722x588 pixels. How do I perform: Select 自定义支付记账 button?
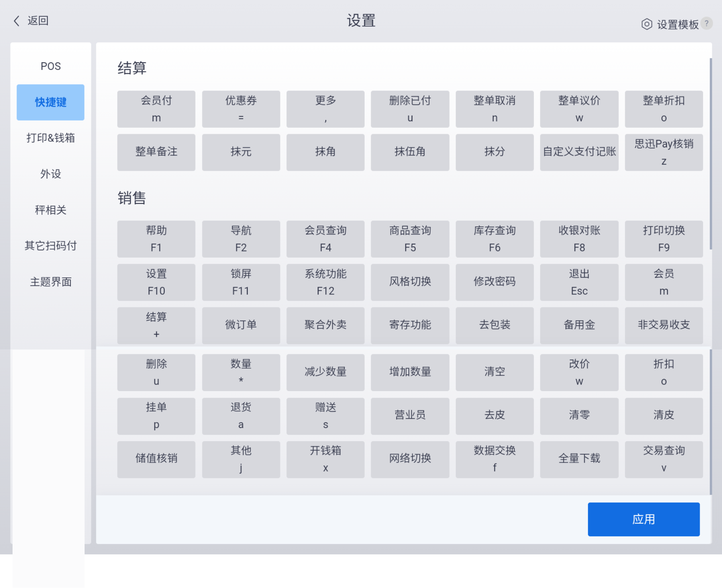tap(579, 152)
